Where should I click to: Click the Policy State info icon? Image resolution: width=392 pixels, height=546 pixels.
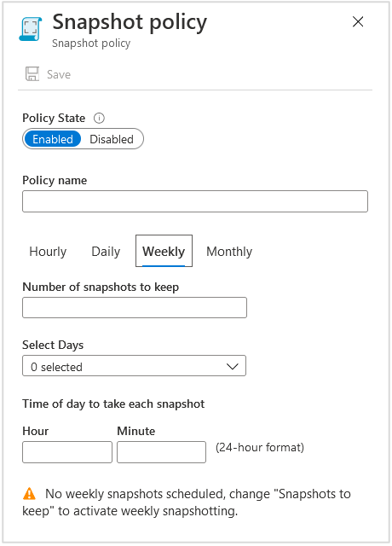[99, 119]
